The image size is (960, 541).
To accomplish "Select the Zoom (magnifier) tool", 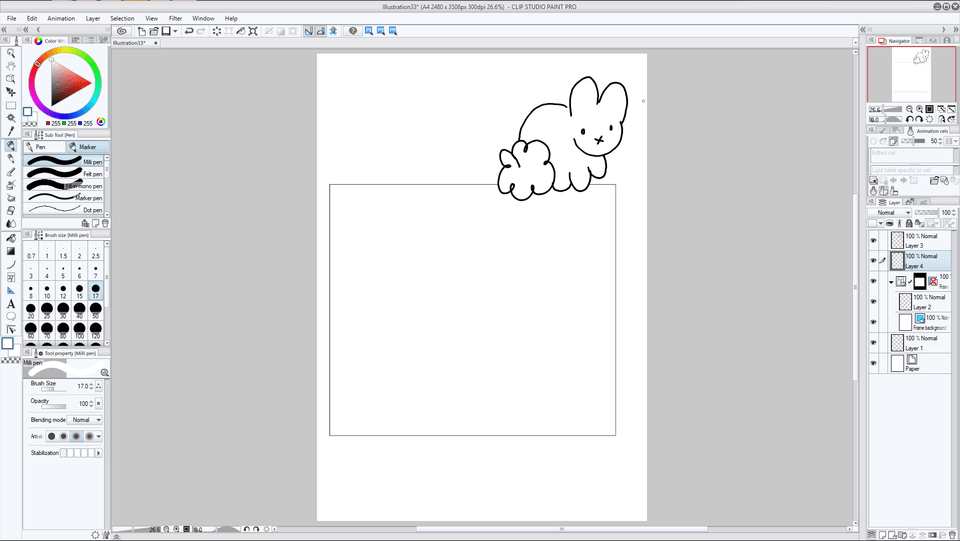I will point(11,53).
